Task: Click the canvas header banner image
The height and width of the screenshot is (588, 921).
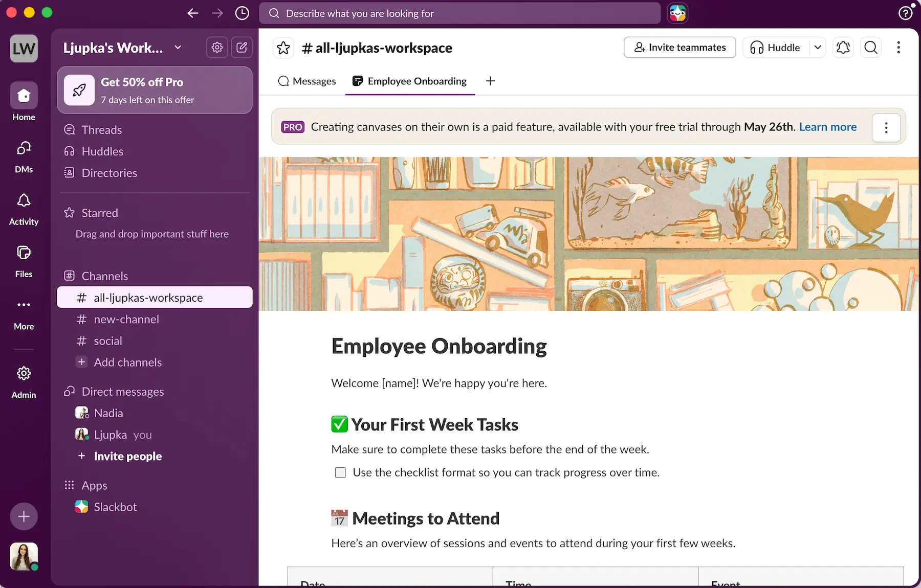Action: click(x=588, y=234)
